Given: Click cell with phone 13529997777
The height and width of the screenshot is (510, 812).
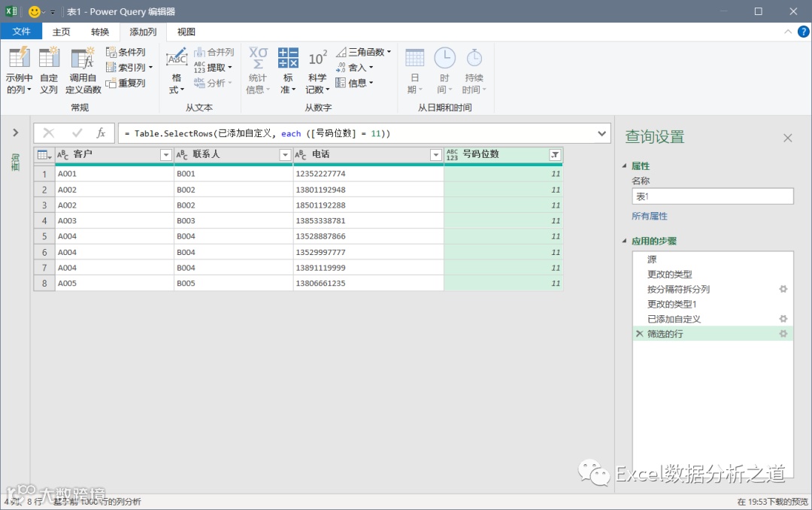Looking at the screenshot, I should coord(368,252).
